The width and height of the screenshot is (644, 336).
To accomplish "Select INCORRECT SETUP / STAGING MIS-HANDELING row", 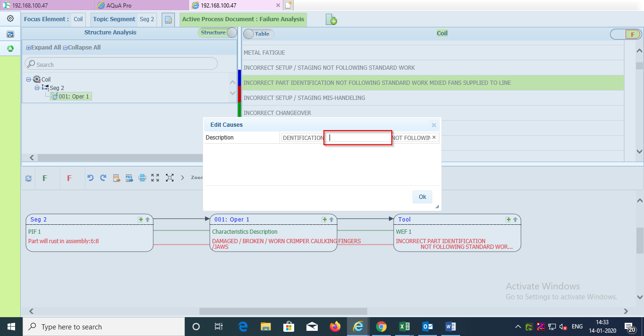I will point(433,98).
